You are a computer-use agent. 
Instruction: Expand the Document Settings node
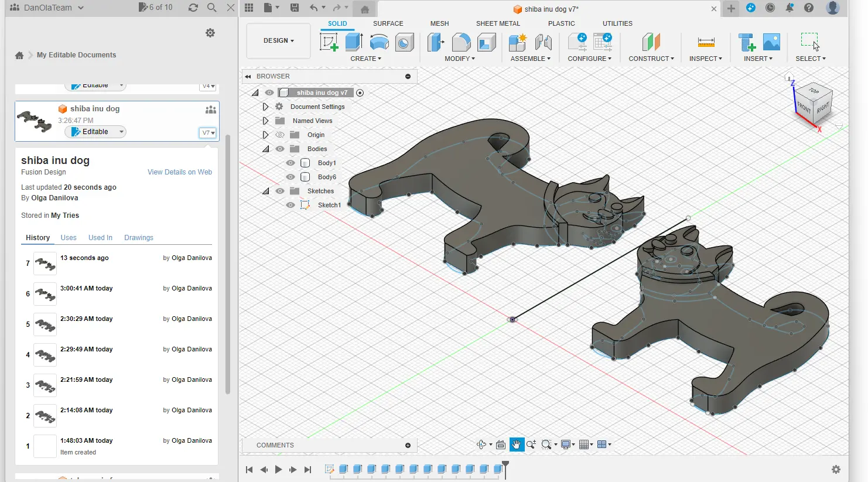[265, 107]
